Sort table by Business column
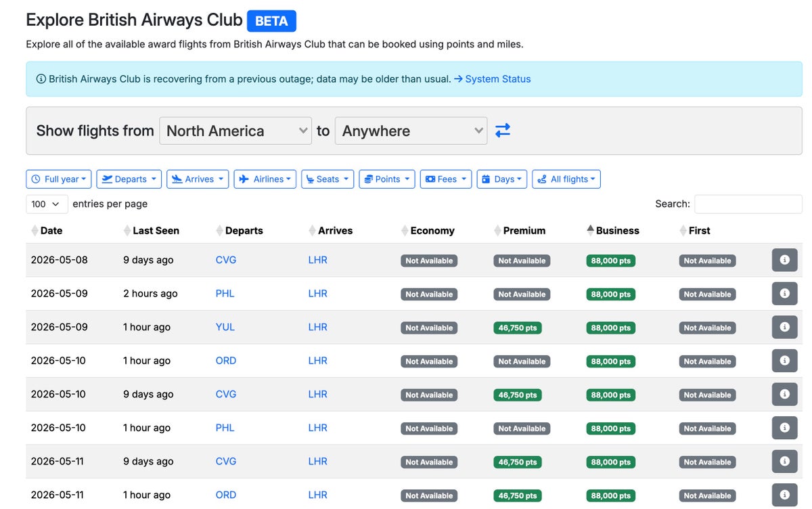 [612, 230]
